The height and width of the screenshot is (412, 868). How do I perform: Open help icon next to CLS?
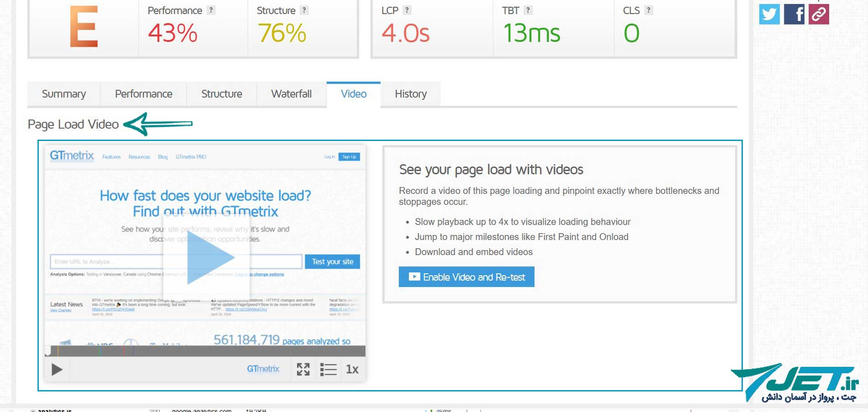tap(648, 10)
